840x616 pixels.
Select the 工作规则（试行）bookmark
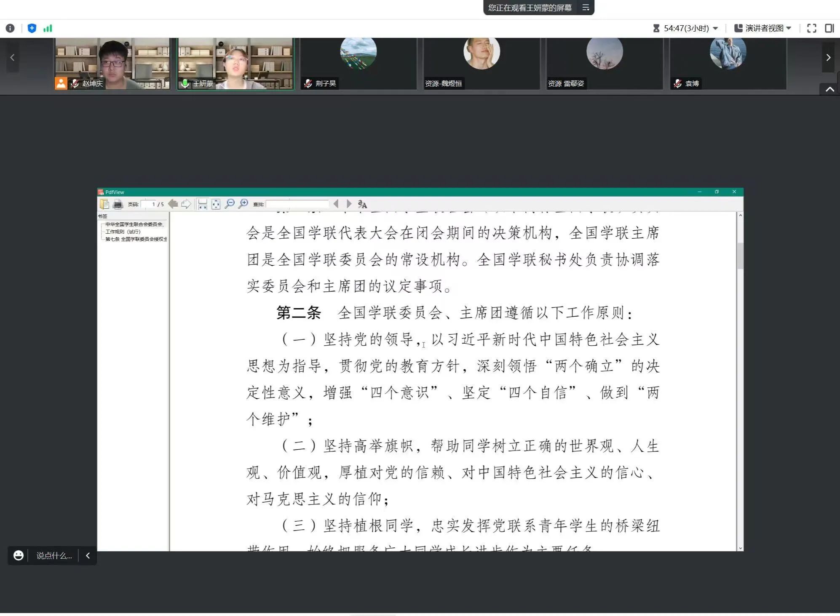pyautogui.click(x=123, y=232)
